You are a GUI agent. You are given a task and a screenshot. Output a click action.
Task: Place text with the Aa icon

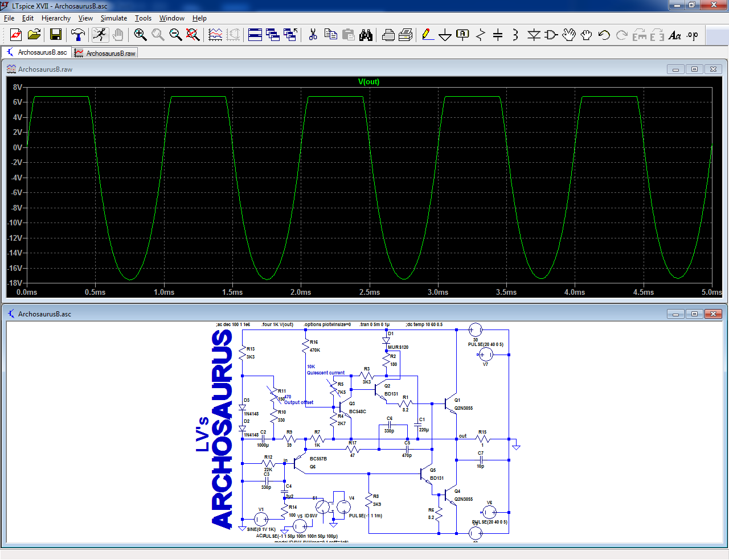click(x=675, y=35)
